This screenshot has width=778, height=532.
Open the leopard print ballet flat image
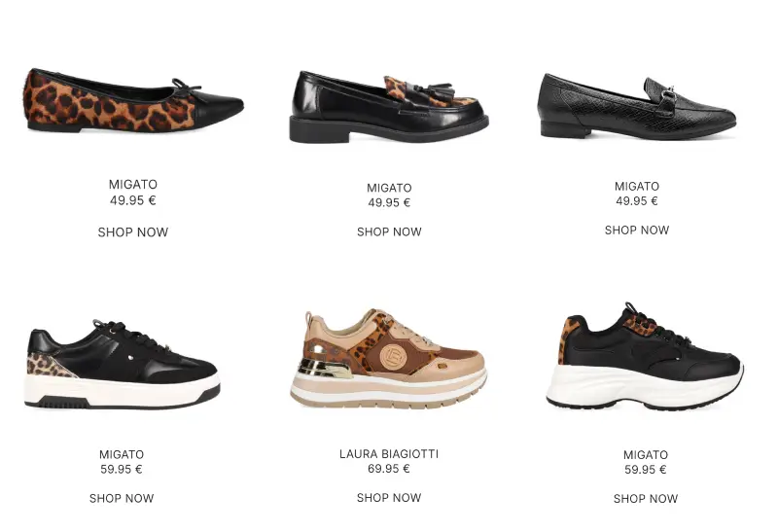click(x=134, y=100)
